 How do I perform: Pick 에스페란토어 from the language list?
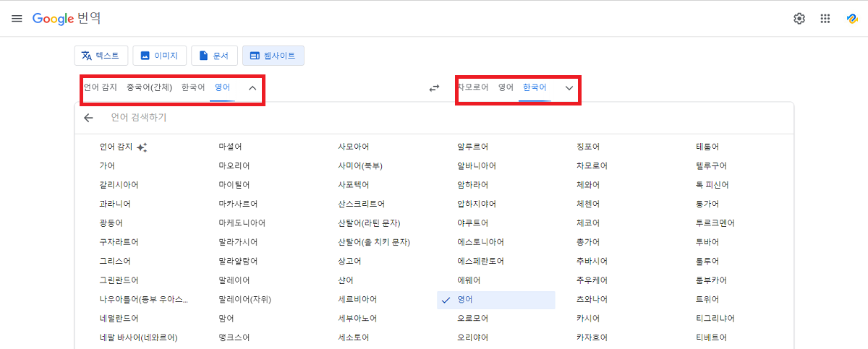pyautogui.click(x=480, y=261)
